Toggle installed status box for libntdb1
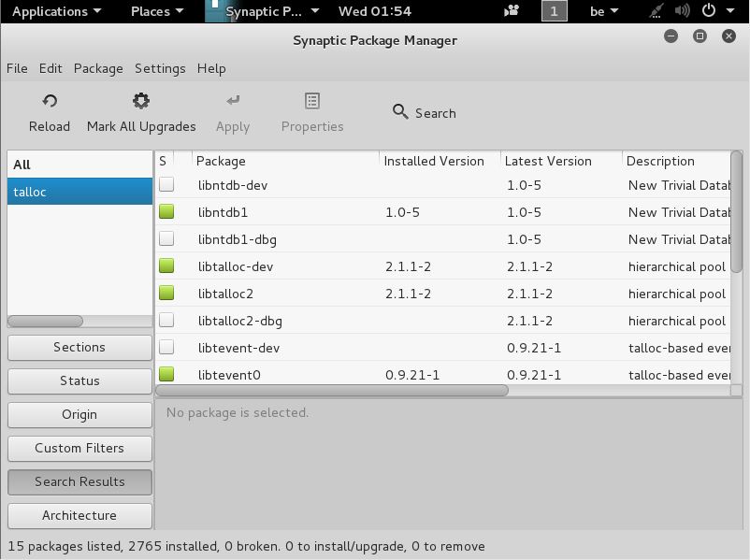Image resolution: width=750 pixels, height=560 pixels. [166, 211]
